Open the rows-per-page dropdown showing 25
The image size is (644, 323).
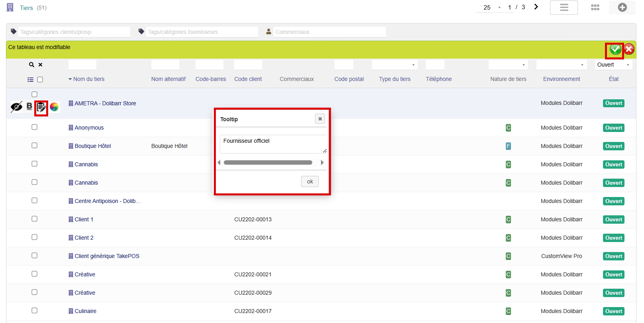(490, 8)
